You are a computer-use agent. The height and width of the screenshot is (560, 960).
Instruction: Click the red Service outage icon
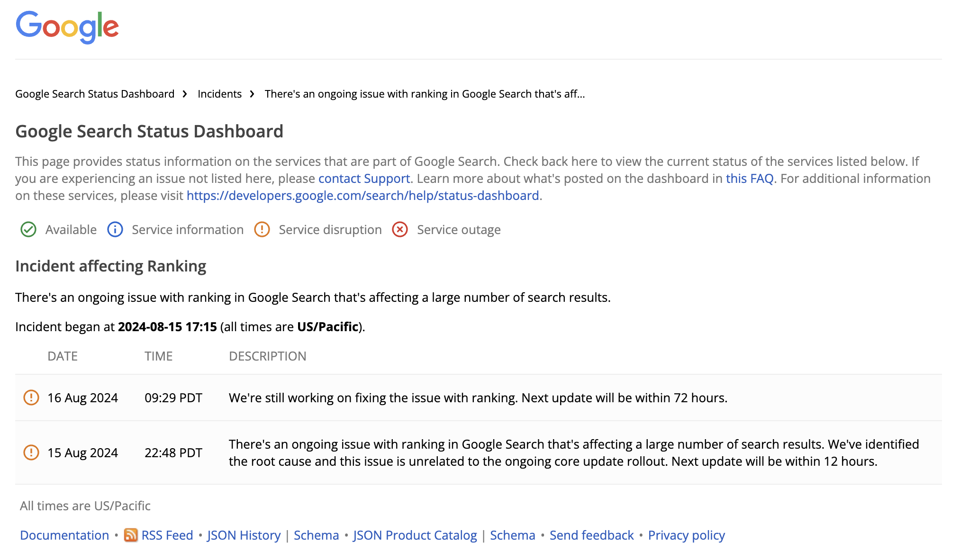pyautogui.click(x=400, y=230)
